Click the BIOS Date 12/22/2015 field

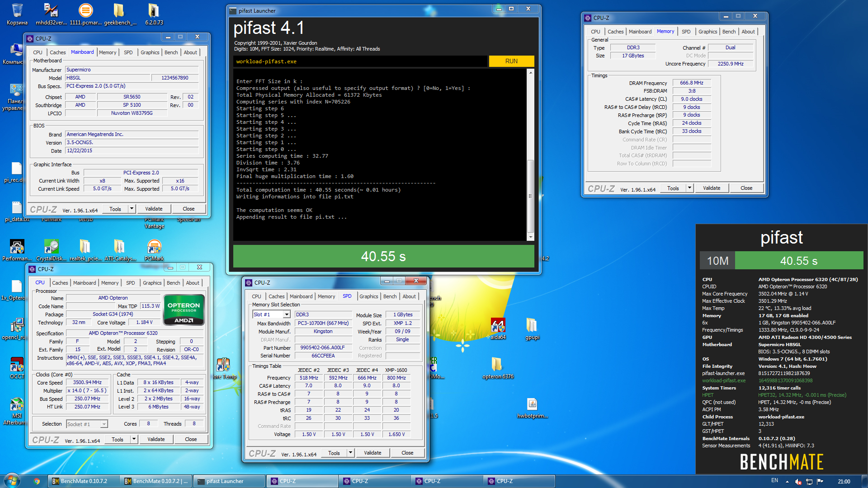[132, 151]
